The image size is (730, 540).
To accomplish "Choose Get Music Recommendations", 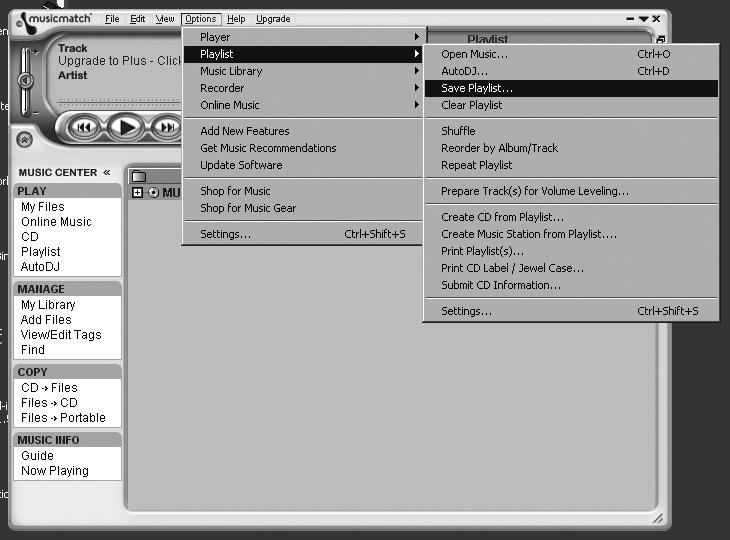I will click(303, 148).
